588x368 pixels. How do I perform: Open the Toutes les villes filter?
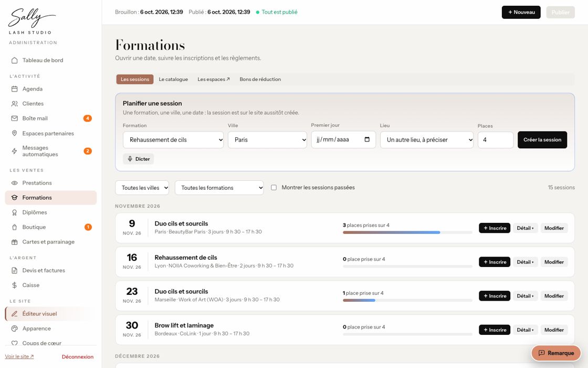(142, 188)
